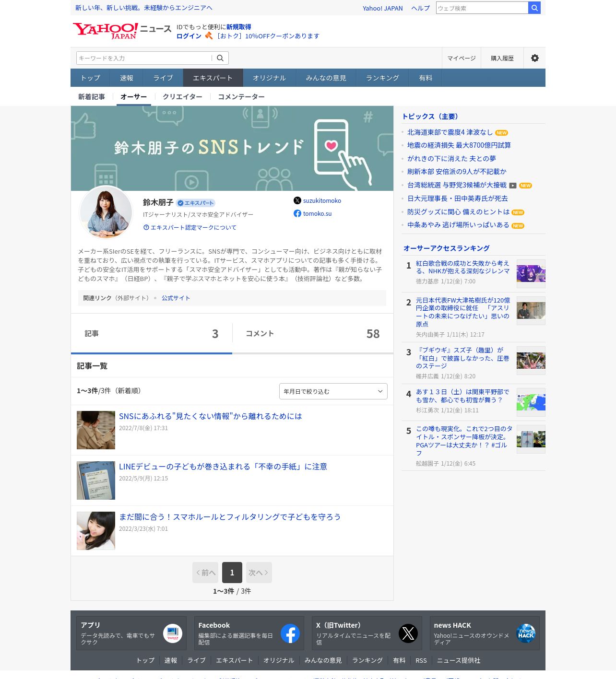The height and width of the screenshot is (679, 616).
Task: Open the まだ間に合う！スマホルール article link
Action: coord(230,517)
